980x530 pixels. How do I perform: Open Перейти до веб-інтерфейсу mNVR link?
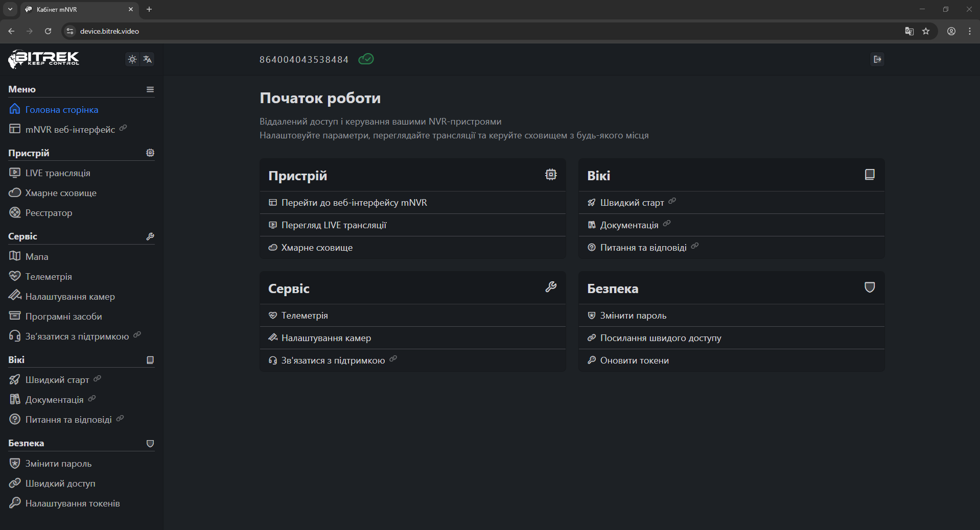click(354, 203)
